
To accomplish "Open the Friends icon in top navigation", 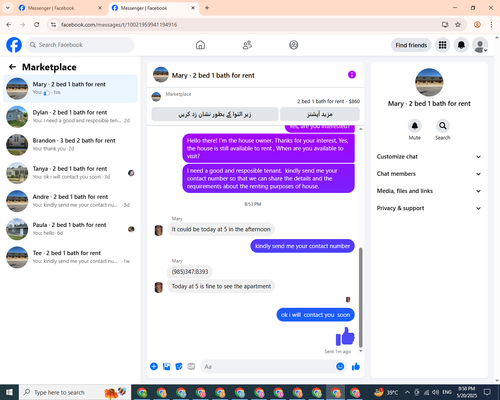I will [x=247, y=45].
